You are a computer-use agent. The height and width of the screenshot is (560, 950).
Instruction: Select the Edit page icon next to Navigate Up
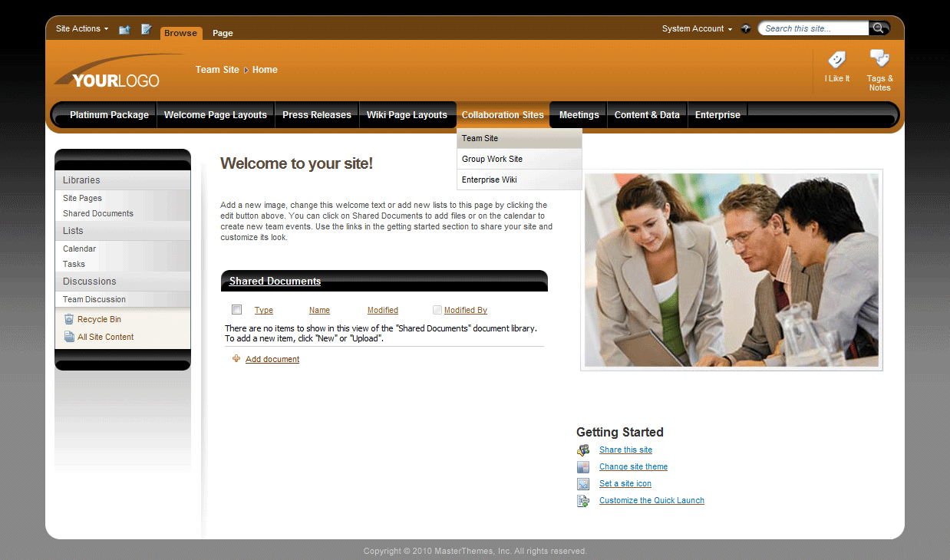[146, 29]
